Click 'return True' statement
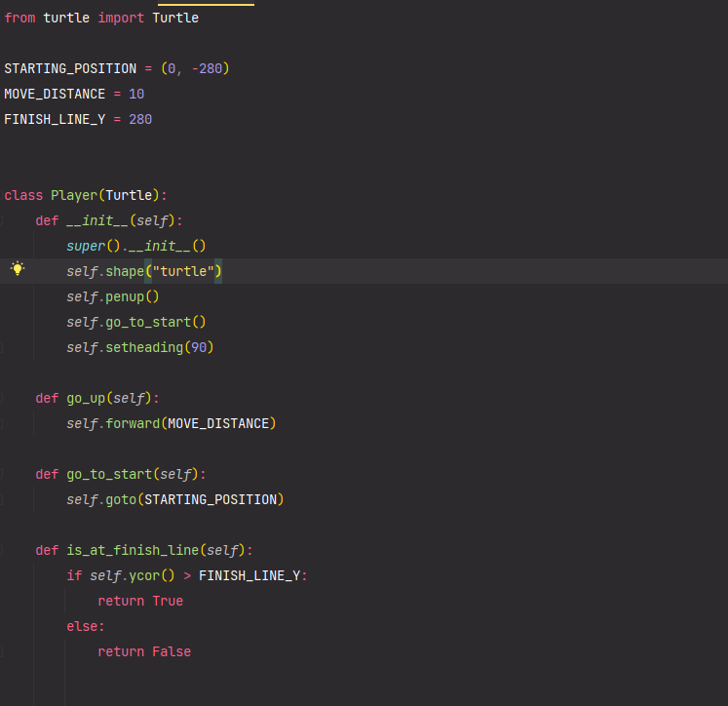Image resolution: width=728 pixels, height=706 pixels. (140, 601)
